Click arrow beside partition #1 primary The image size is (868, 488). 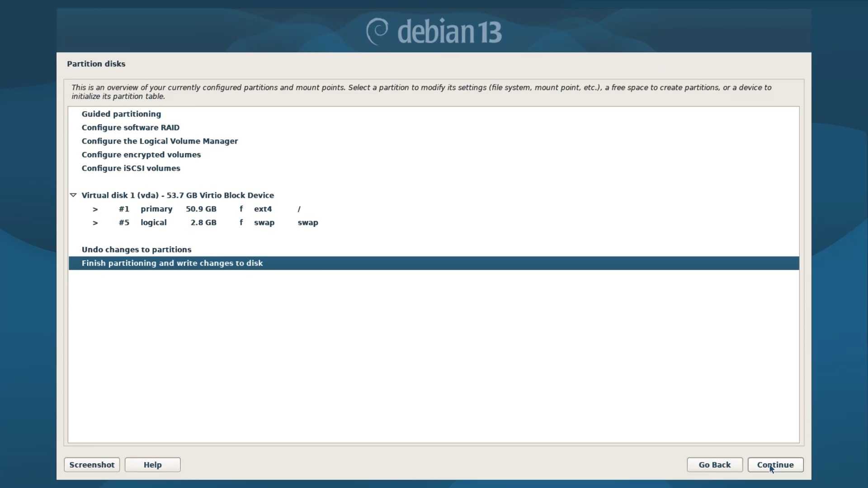click(x=95, y=209)
